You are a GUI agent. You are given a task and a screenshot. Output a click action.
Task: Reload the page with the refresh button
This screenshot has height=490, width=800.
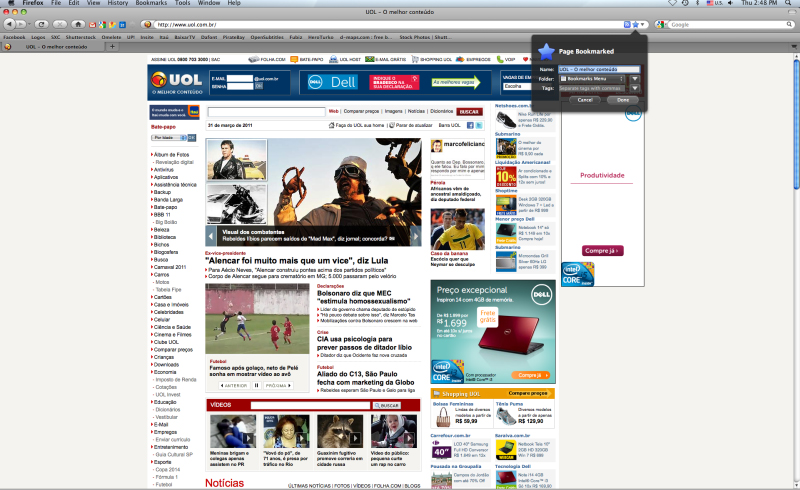[x=41, y=24]
